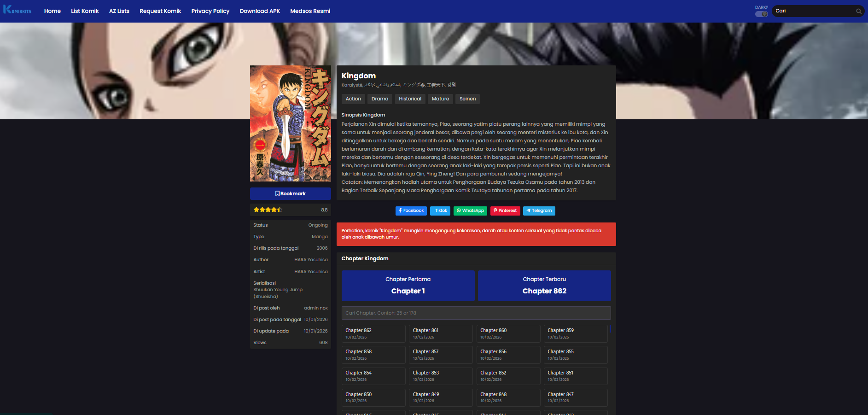Open List Komik in navigation
868x415 pixels.
[85, 11]
